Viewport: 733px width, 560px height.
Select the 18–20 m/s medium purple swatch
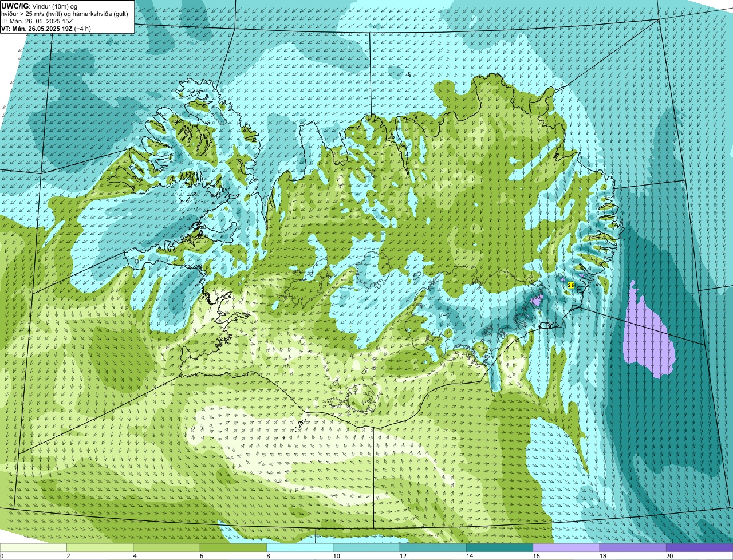pyautogui.click(x=633, y=547)
